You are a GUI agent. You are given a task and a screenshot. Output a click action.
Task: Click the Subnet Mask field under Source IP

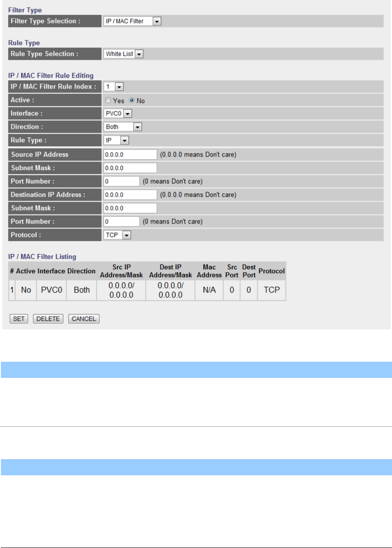[x=130, y=168]
